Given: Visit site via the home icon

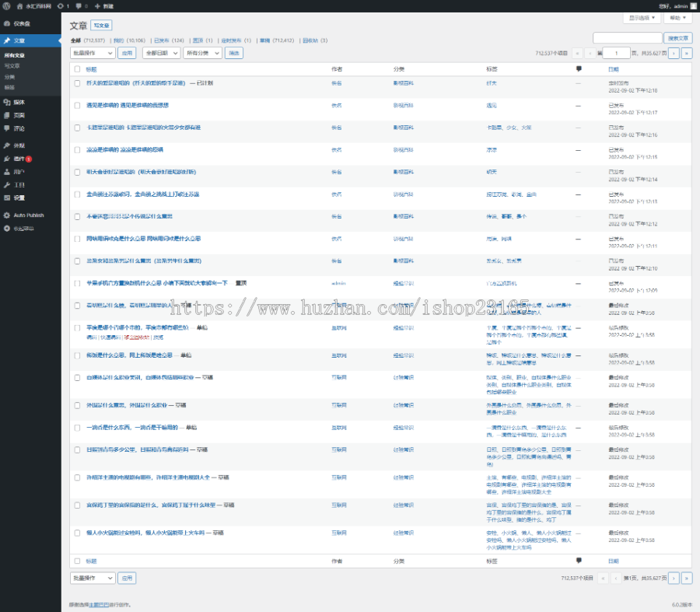Looking at the screenshot, I should [19, 6].
